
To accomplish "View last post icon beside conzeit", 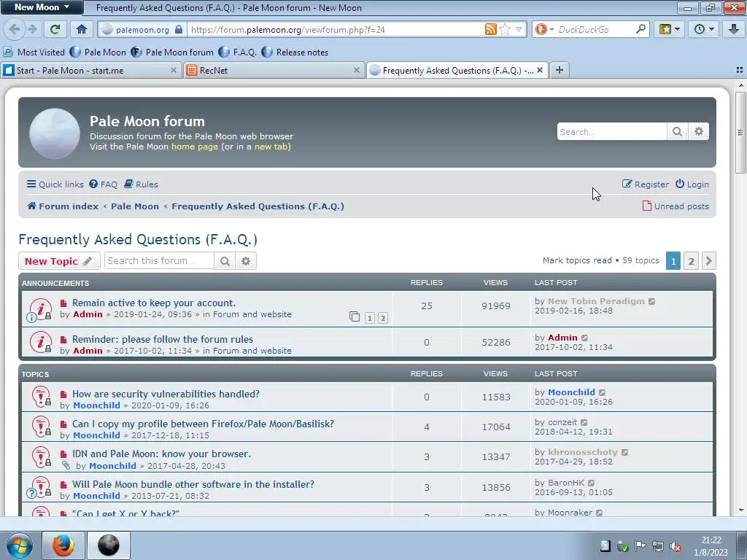I will click(584, 422).
